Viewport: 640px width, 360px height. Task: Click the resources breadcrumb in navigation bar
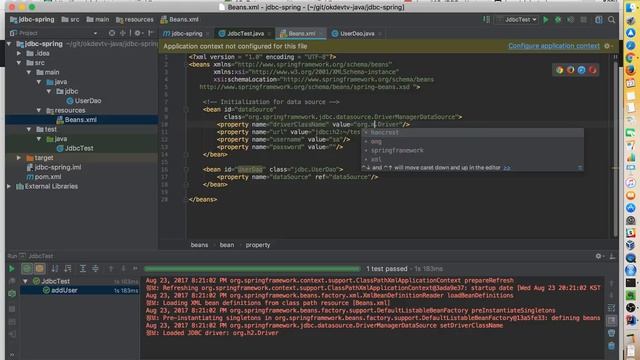[135, 20]
